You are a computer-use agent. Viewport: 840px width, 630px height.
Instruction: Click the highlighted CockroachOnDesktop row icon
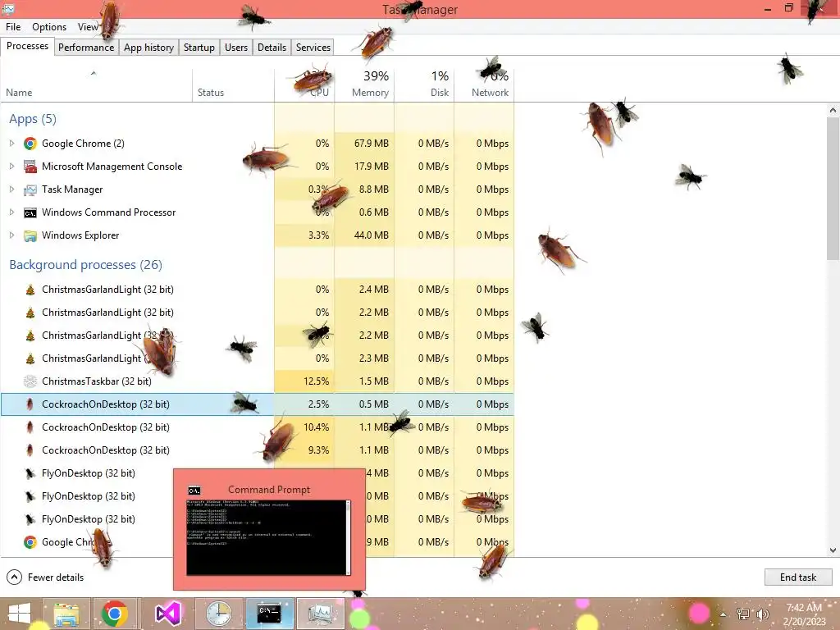pos(30,404)
